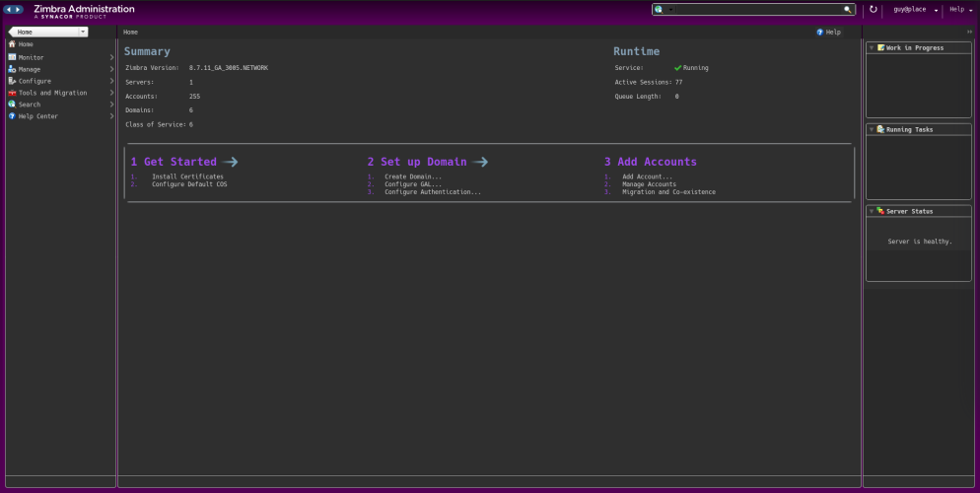Click the '2 Set up Domain' heading
Image resolution: width=980 pixels, height=493 pixels.
417,162
